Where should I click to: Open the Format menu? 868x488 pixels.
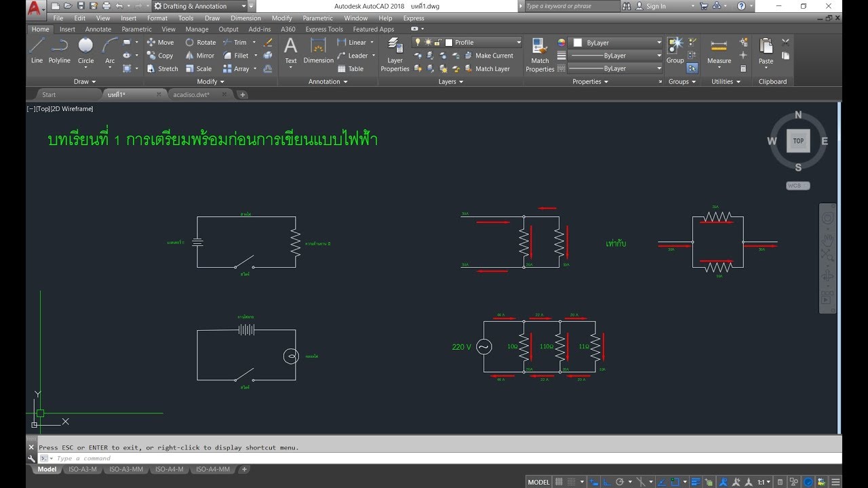(157, 18)
